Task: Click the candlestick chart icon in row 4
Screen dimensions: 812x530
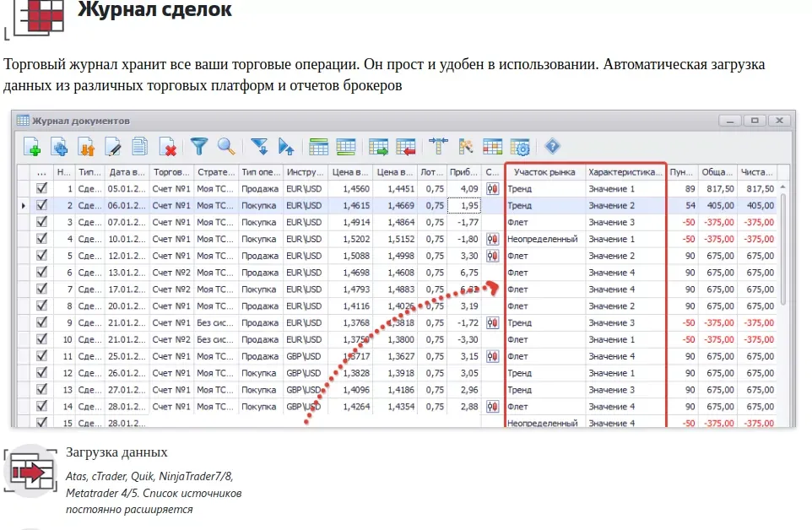Action: 492,239
